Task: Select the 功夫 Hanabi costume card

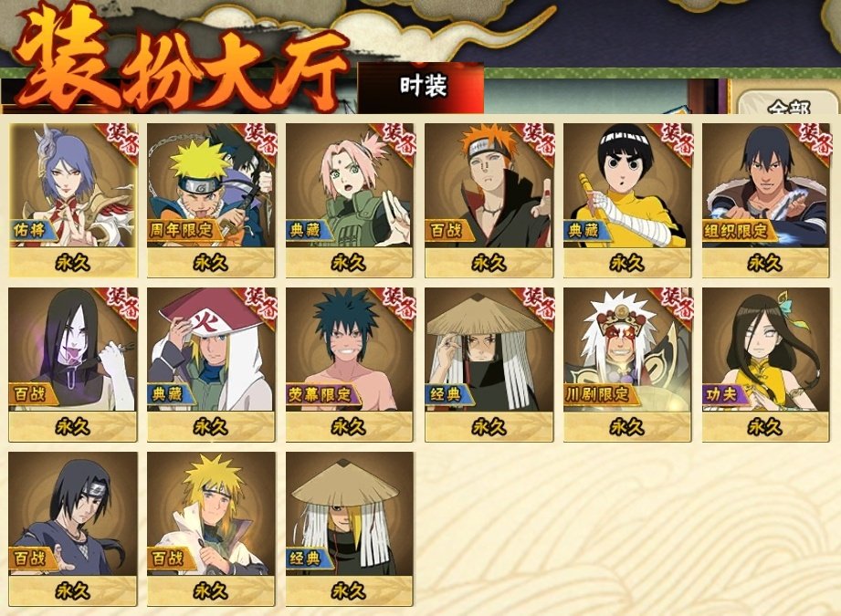Action: tap(766, 364)
